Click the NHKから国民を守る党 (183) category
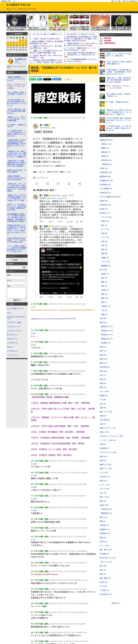This screenshot has height=644, width=138. pos(110,197)
